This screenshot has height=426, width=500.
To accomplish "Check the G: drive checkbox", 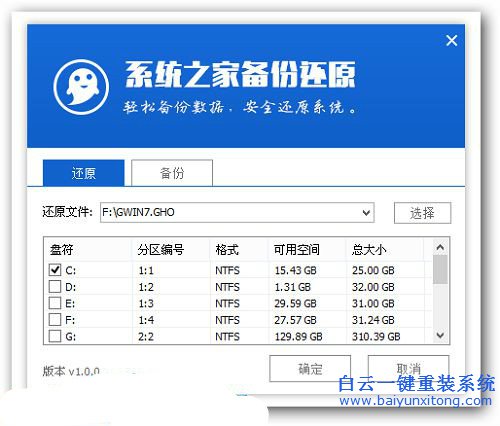I will (x=55, y=336).
